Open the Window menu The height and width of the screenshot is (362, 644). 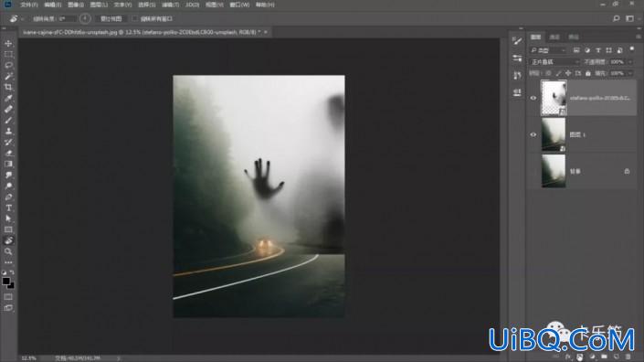pyautogui.click(x=239, y=5)
